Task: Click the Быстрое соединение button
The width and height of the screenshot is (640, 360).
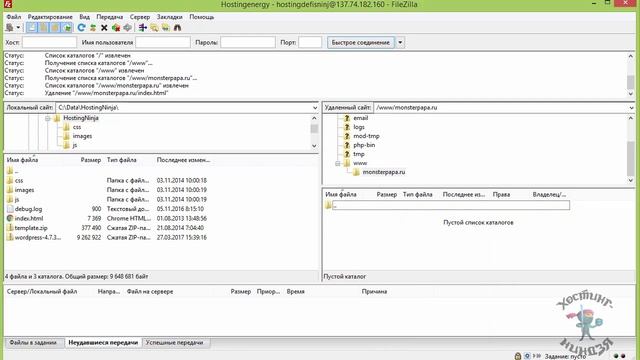Action: (360, 42)
